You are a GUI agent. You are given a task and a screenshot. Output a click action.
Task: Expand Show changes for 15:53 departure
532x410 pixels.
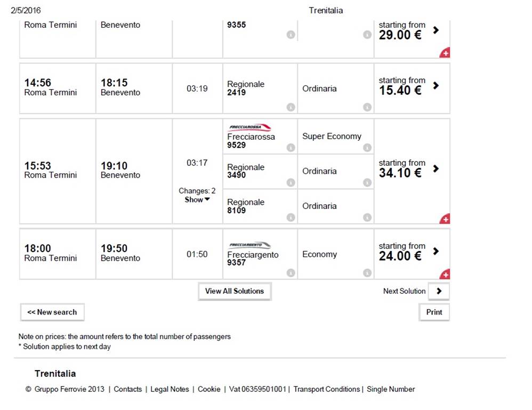coord(197,199)
